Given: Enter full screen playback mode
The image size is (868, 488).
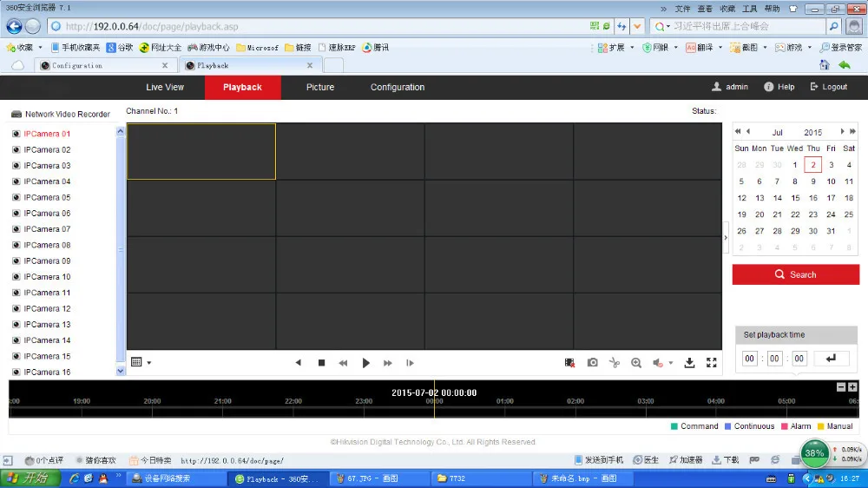Looking at the screenshot, I should click(712, 363).
